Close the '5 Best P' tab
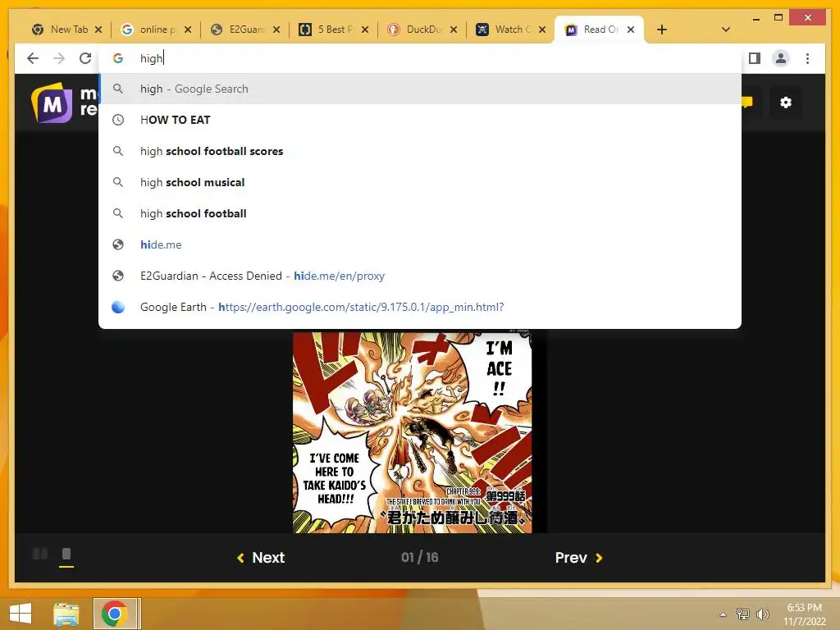 [365, 30]
